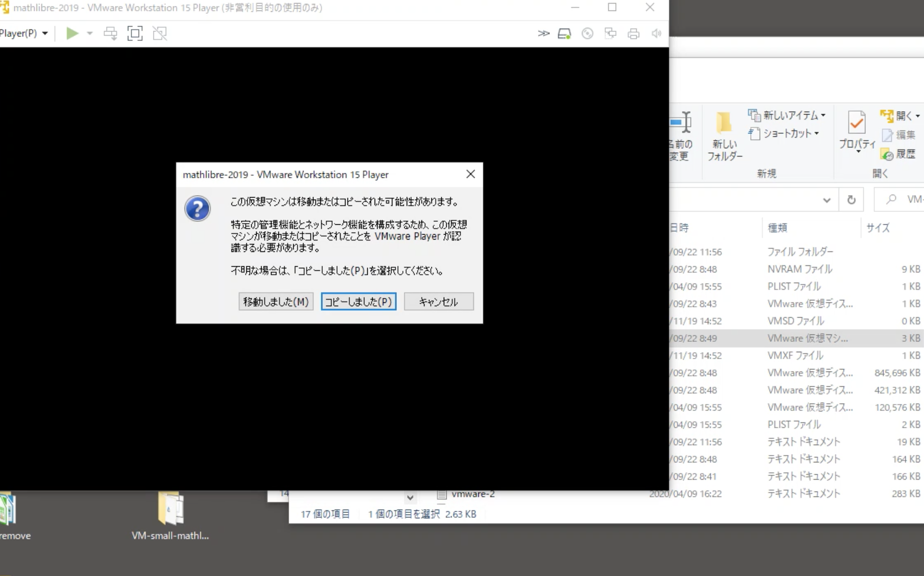Select the vmware-2 file row
Screen dimensions: 924x576
[679, 494]
